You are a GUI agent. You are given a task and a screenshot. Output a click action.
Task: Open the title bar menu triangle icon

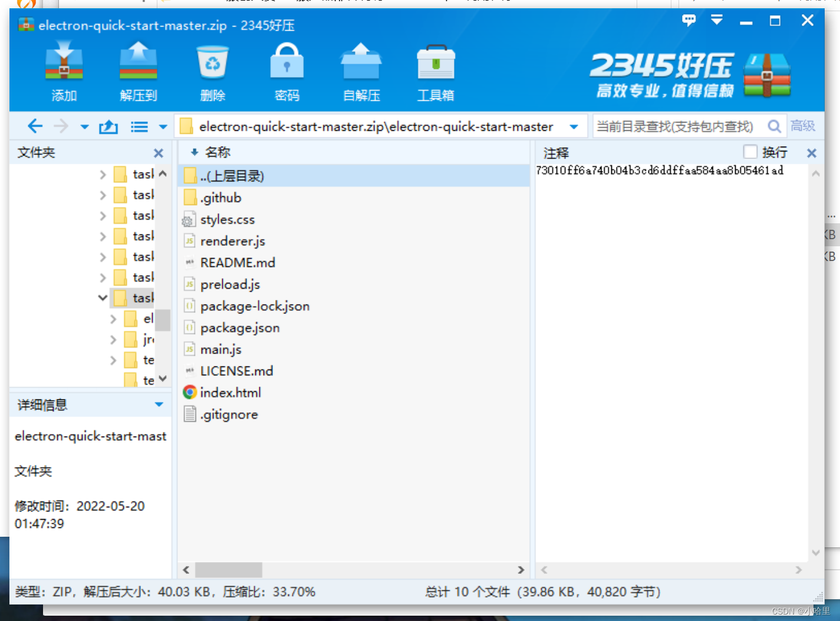point(717,21)
